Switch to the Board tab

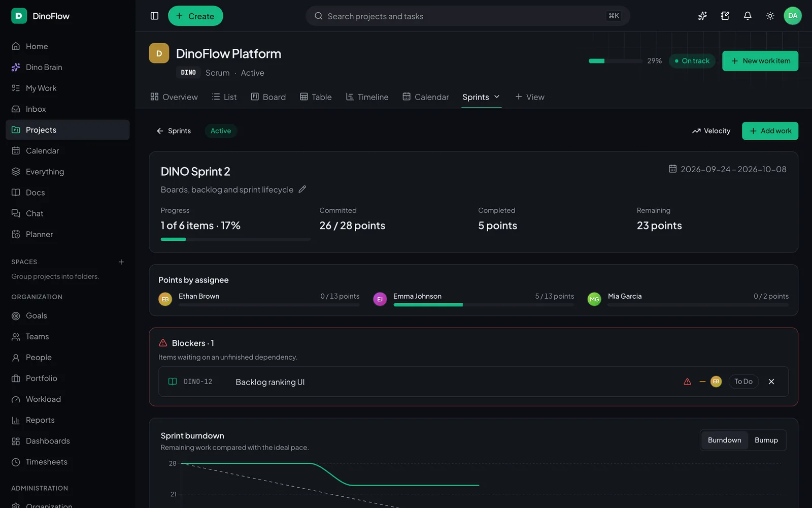point(268,97)
